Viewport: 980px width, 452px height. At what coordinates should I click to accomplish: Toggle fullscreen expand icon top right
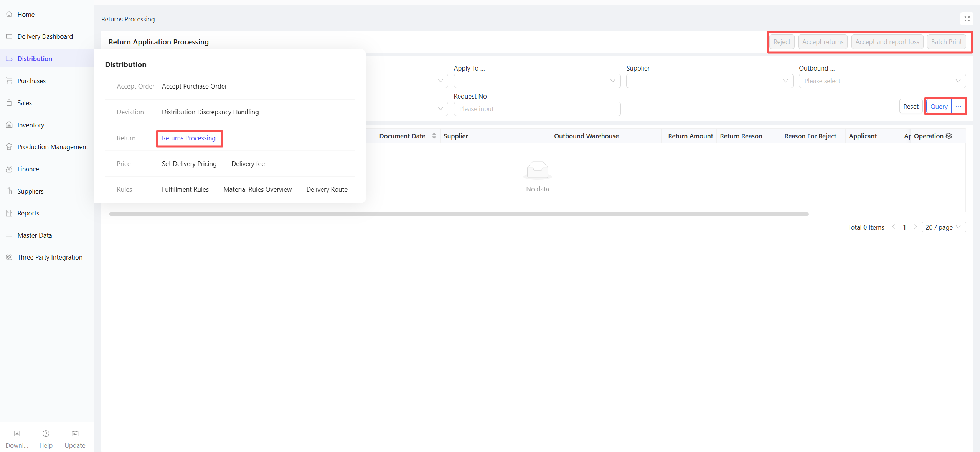[967, 19]
